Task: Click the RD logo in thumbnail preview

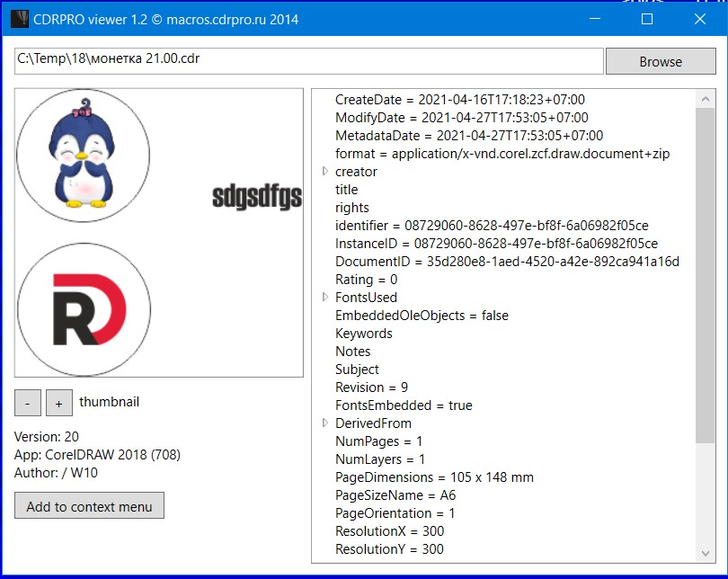Action: [90, 309]
